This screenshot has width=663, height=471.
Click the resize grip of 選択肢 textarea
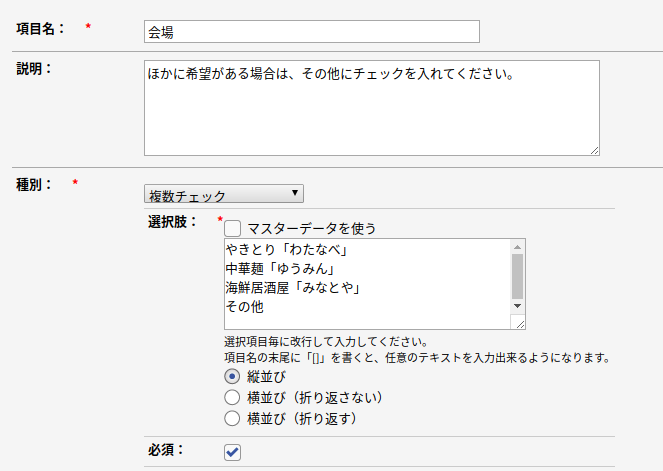click(x=520, y=324)
